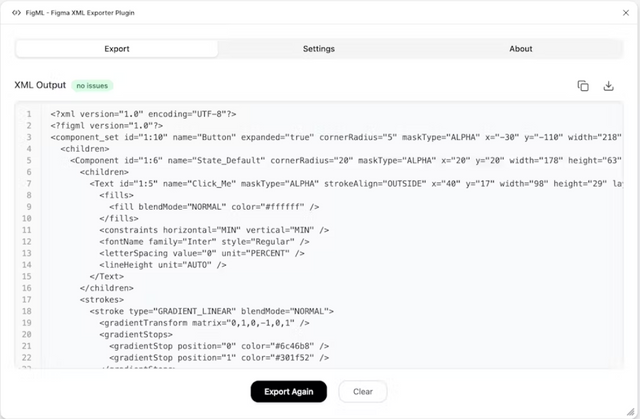Click line number 1 in gutter
The height and width of the screenshot is (419, 640).
click(29, 114)
